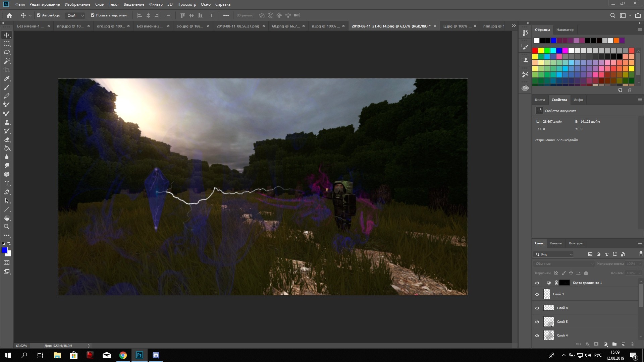Open the Обычные blend mode dropdown
This screenshot has width=644, height=362.
(564, 264)
